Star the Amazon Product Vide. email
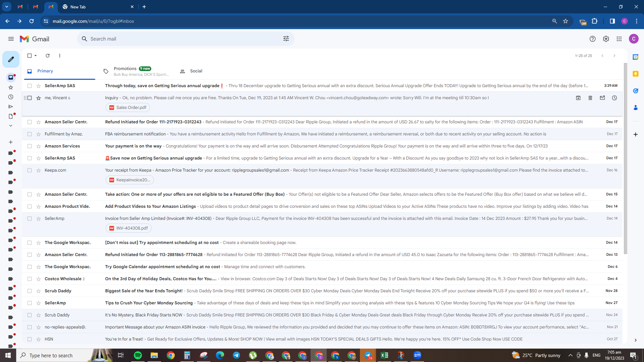Viewport: 644px width, 362px height. point(39,206)
